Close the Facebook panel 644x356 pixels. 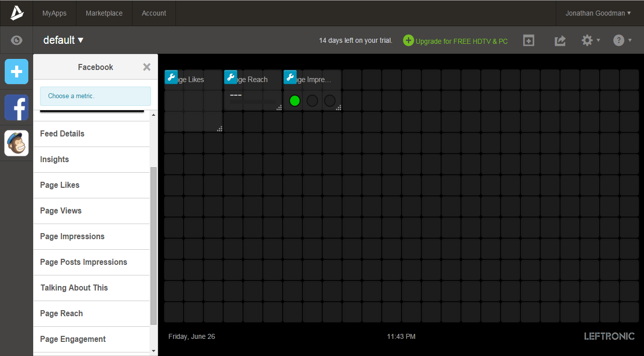(x=146, y=67)
